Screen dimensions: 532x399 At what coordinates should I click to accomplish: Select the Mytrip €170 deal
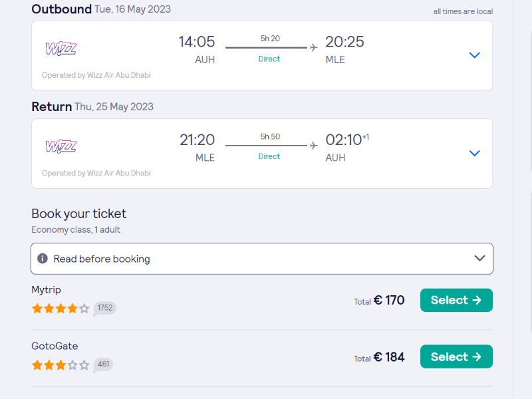456,300
